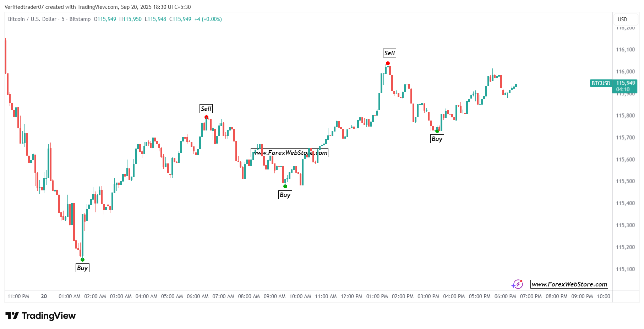
Task: Select the Sell label near 06:00 AM
Action: 206,109
